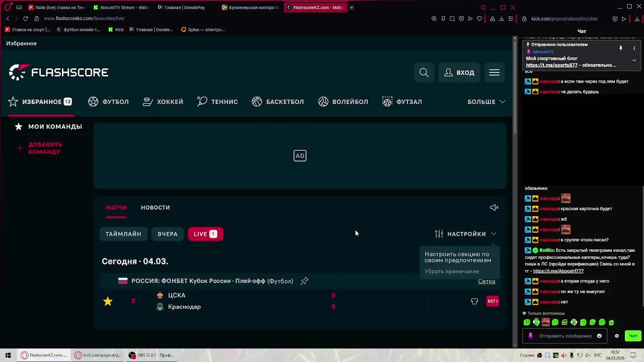Click the ЦСКА team name
This screenshot has height=362, width=644.
[x=177, y=296]
